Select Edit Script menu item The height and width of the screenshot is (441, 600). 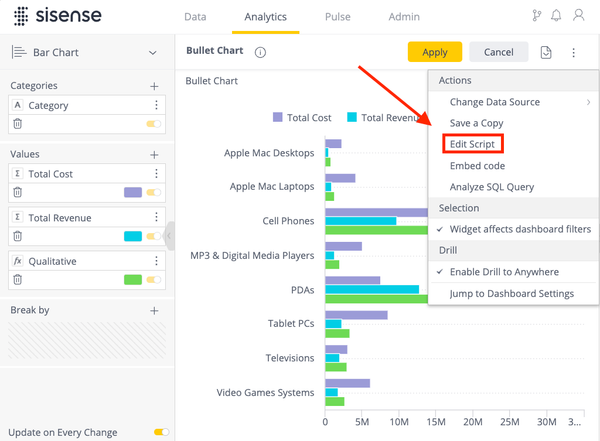[x=472, y=144]
